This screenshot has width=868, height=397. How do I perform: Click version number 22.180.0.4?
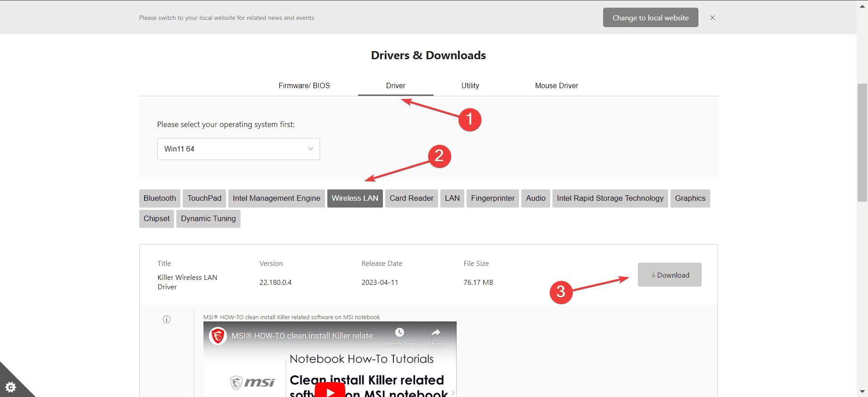[x=275, y=283]
